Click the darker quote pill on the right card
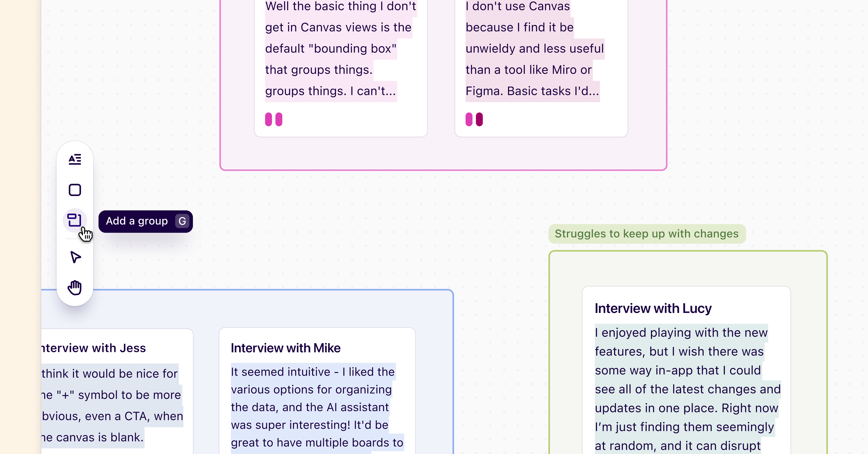The image size is (868, 454). (479, 119)
